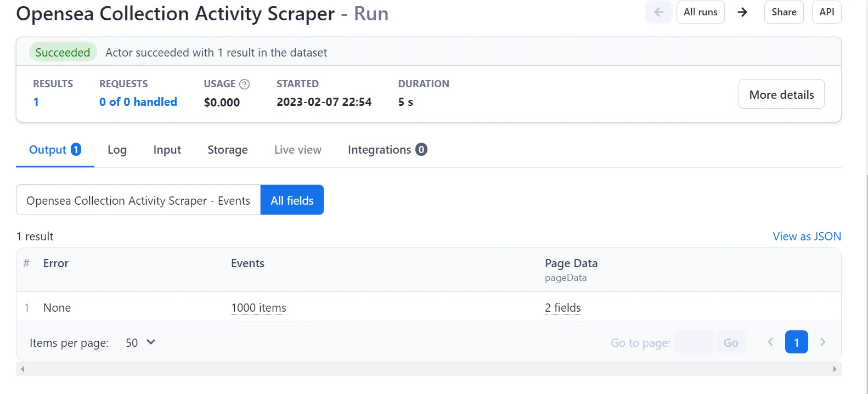The height and width of the screenshot is (394, 868).
Task: Switch to the Log tab
Action: tap(117, 150)
